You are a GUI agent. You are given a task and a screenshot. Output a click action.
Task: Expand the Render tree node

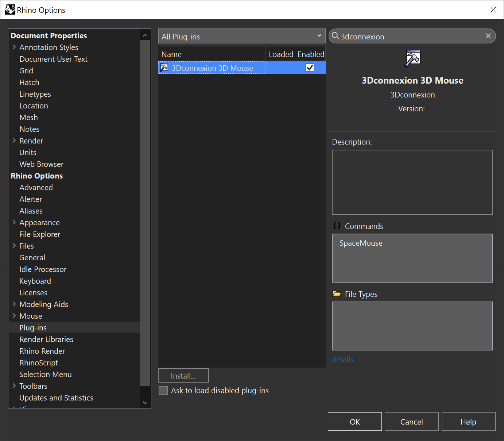14,141
